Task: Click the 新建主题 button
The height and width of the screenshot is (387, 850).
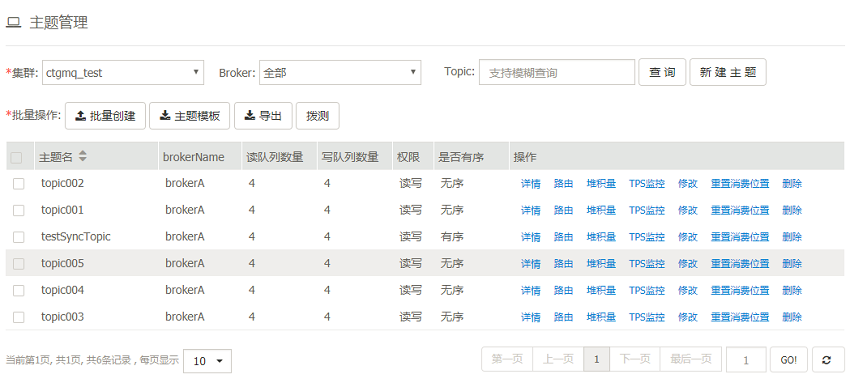Action: point(728,72)
